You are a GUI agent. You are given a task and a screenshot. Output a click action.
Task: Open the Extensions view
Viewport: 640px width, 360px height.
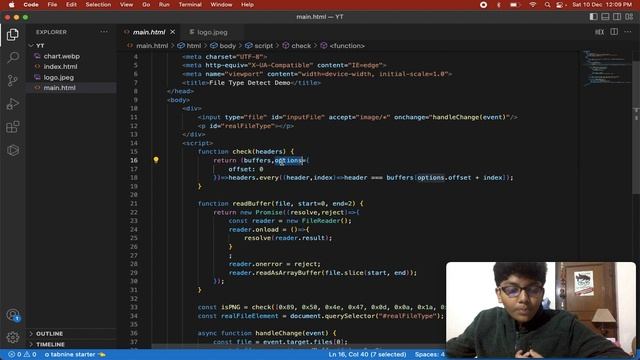click(x=13, y=127)
